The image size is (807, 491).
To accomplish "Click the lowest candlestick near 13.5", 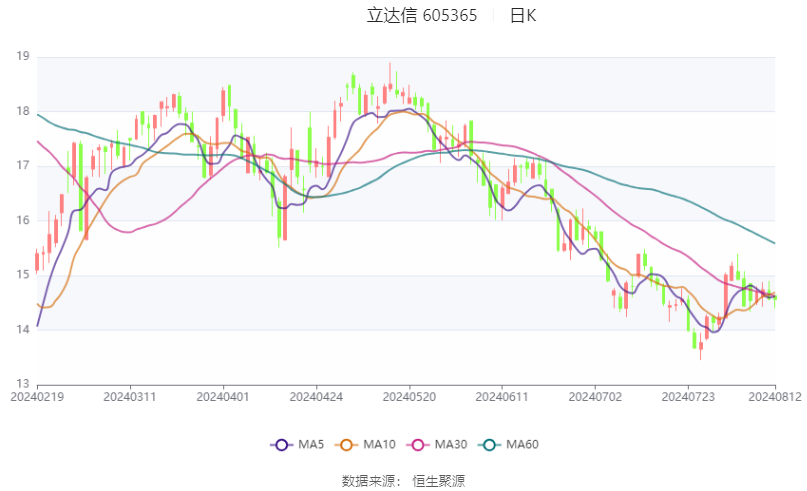I will coord(700,347).
